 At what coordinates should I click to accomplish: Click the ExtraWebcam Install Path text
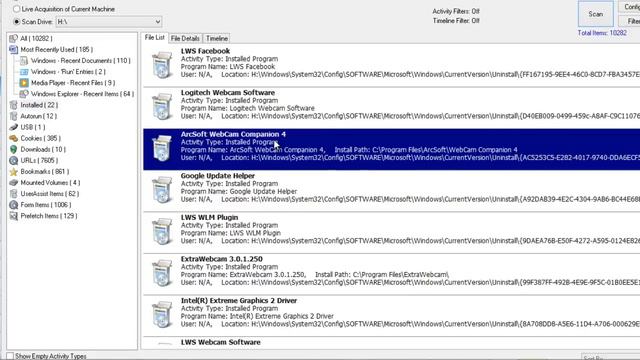(382, 275)
